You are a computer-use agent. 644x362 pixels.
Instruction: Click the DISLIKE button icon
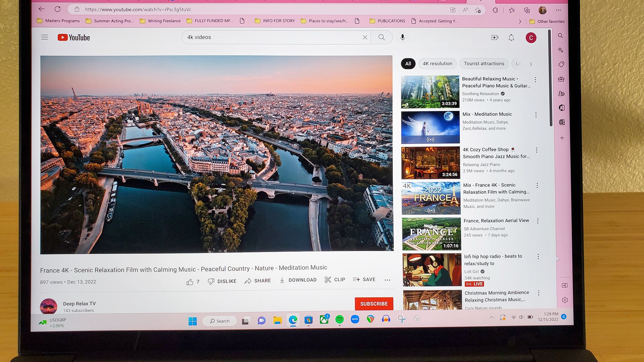click(211, 280)
